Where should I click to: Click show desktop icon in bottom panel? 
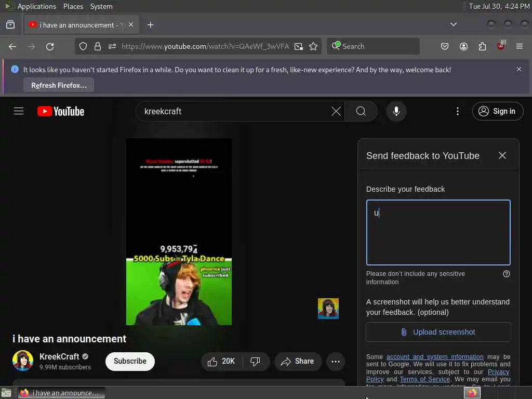tap(6, 393)
